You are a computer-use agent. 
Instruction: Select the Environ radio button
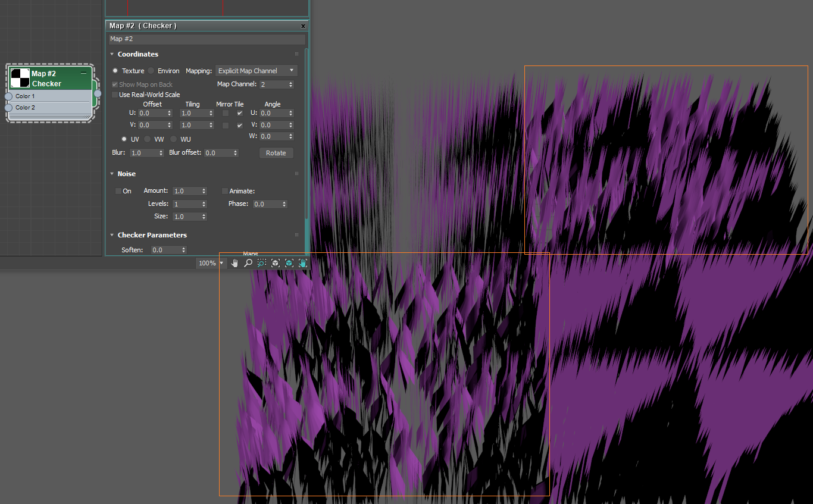151,71
